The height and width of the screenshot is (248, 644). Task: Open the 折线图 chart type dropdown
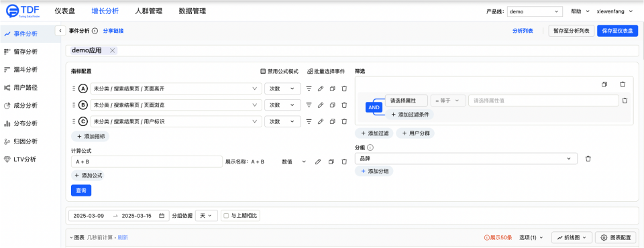[572, 237]
